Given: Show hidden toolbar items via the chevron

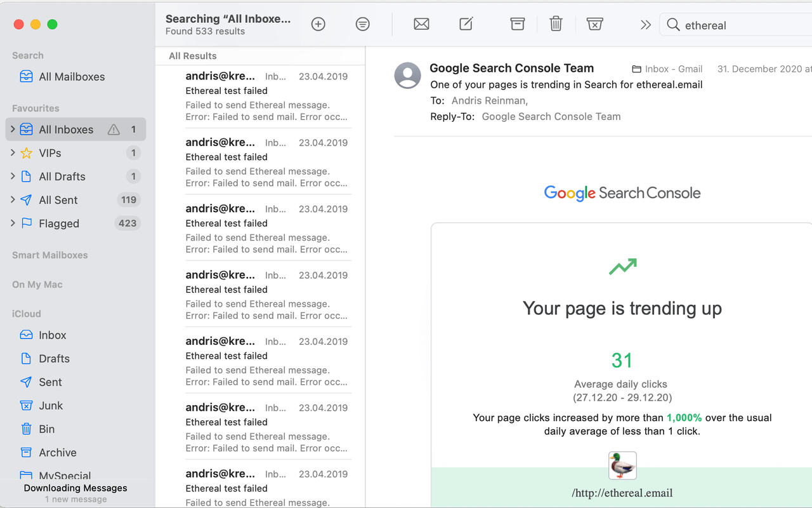Looking at the screenshot, I should coord(645,23).
